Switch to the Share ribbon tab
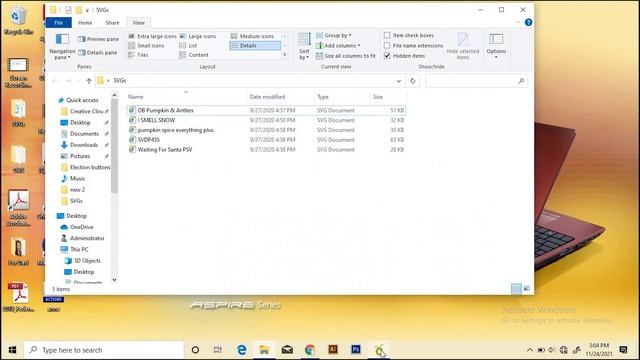The image size is (640, 360). [112, 23]
